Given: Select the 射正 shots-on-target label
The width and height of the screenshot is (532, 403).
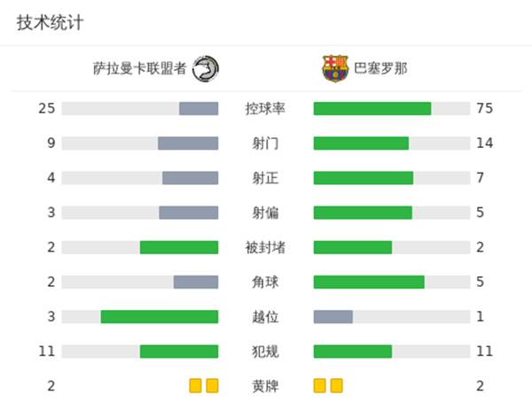Looking at the screenshot, I should pos(265,178).
